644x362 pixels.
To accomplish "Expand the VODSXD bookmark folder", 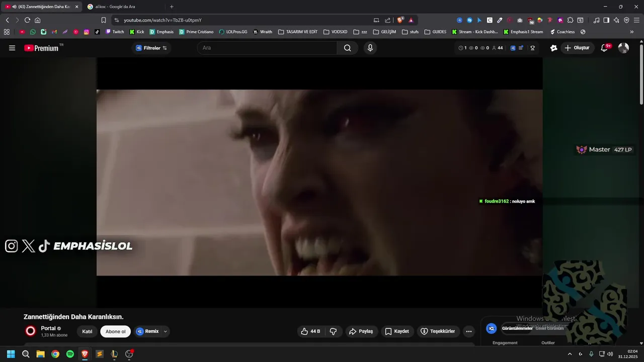I will (335, 32).
